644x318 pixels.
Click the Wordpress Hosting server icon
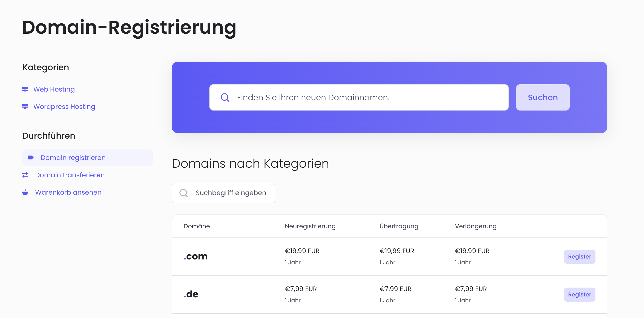click(x=25, y=107)
